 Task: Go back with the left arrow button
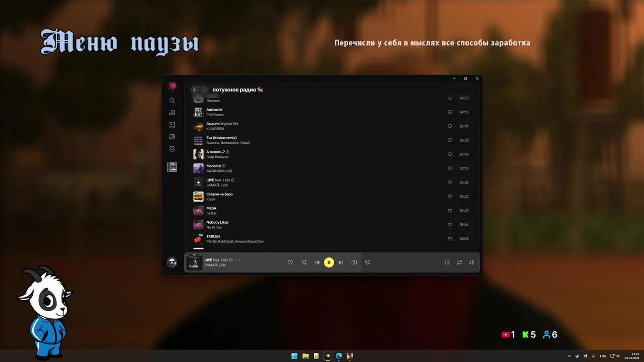pyautogui.click(x=194, y=89)
